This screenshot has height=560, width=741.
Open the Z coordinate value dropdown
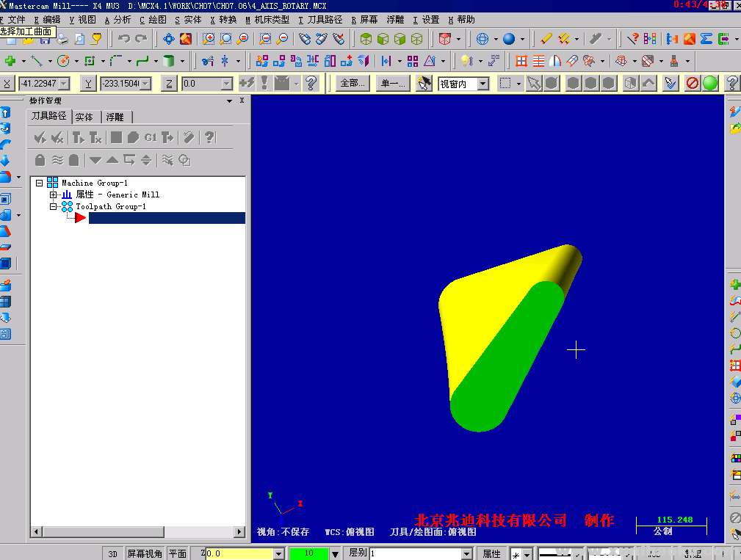227,84
